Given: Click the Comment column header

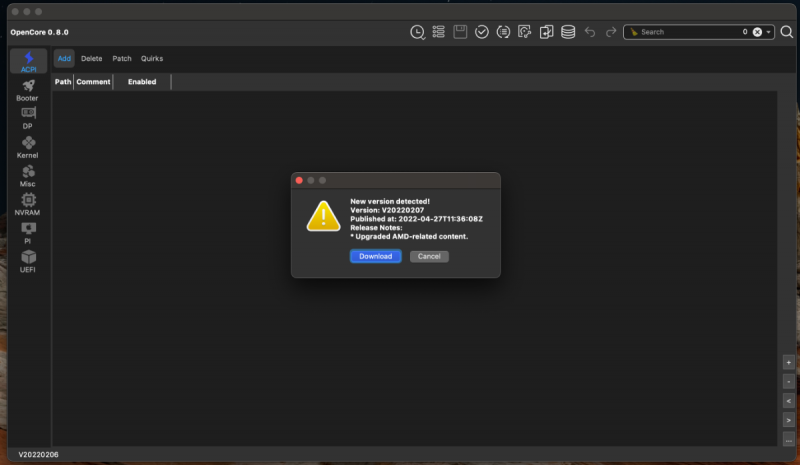Looking at the screenshot, I should tap(93, 82).
